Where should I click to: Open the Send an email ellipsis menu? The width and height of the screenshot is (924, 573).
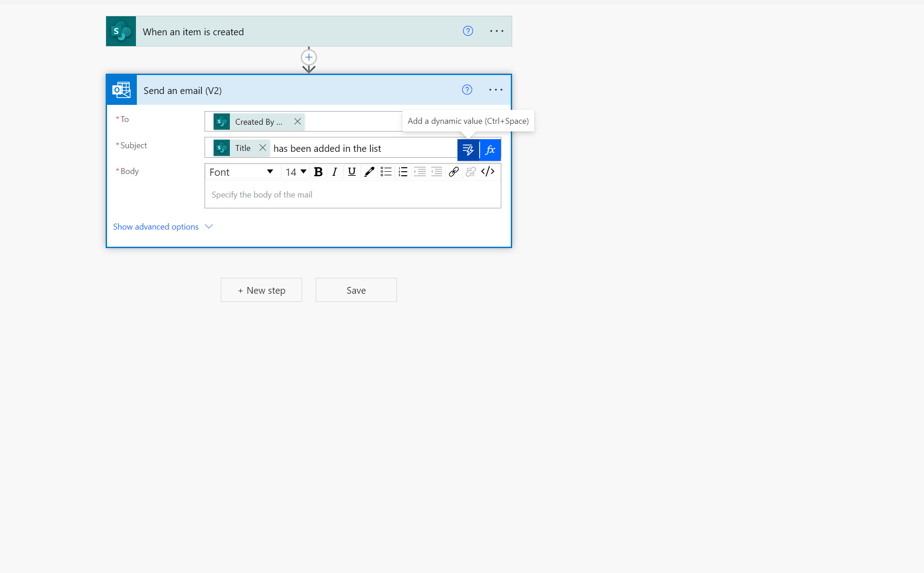click(x=495, y=90)
